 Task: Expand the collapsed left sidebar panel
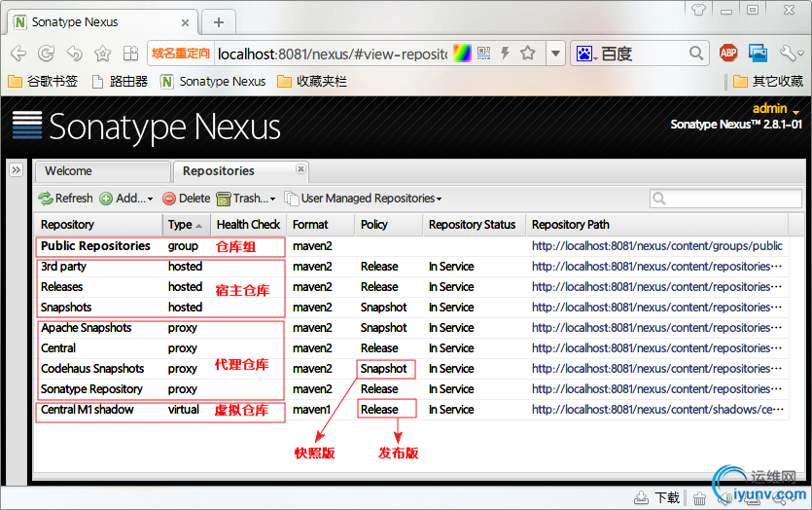coord(17,169)
